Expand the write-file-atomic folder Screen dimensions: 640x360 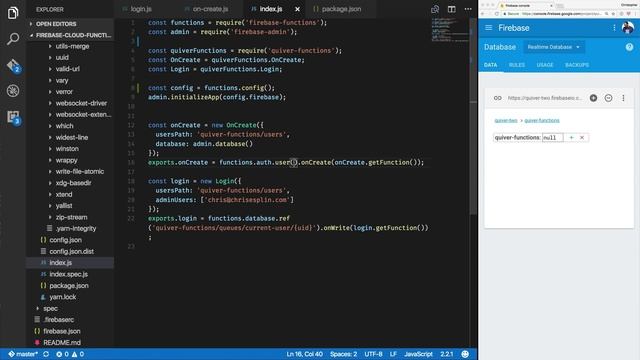tap(70, 171)
